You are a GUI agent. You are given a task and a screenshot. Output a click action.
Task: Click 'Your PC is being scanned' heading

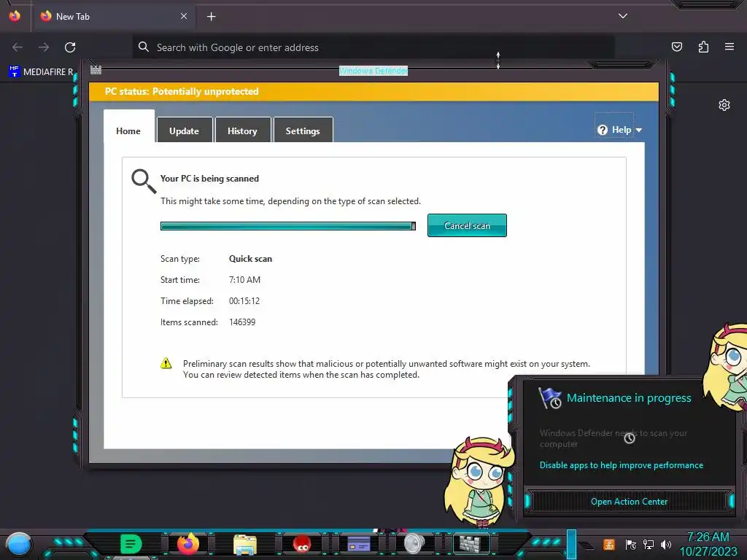209,179
